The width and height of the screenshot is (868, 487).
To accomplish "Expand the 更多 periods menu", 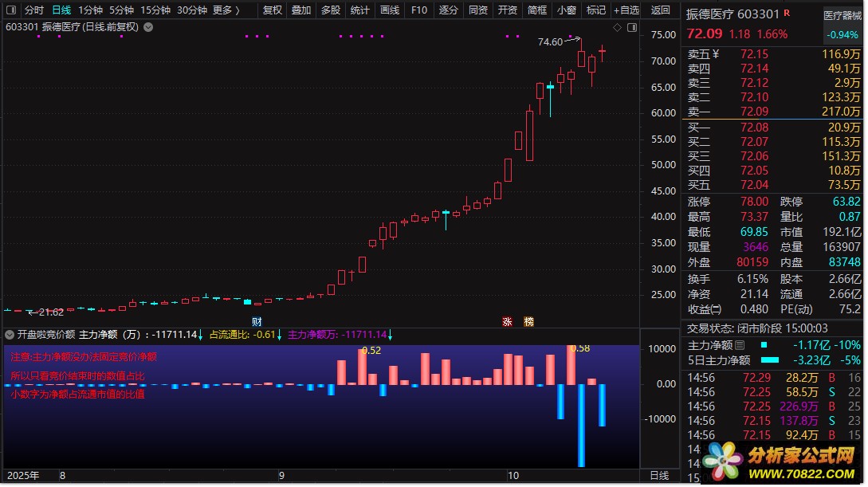I will click(x=226, y=10).
